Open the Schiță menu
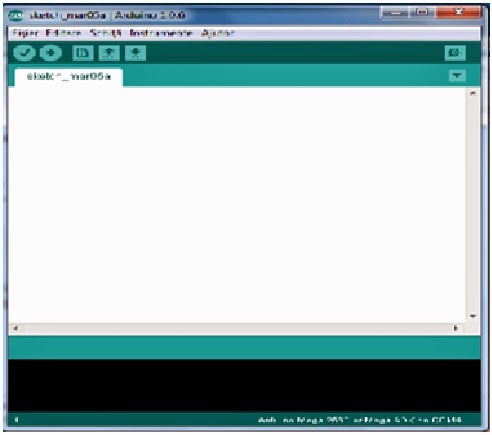This screenshot has width=492, height=435. click(x=105, y=33)
